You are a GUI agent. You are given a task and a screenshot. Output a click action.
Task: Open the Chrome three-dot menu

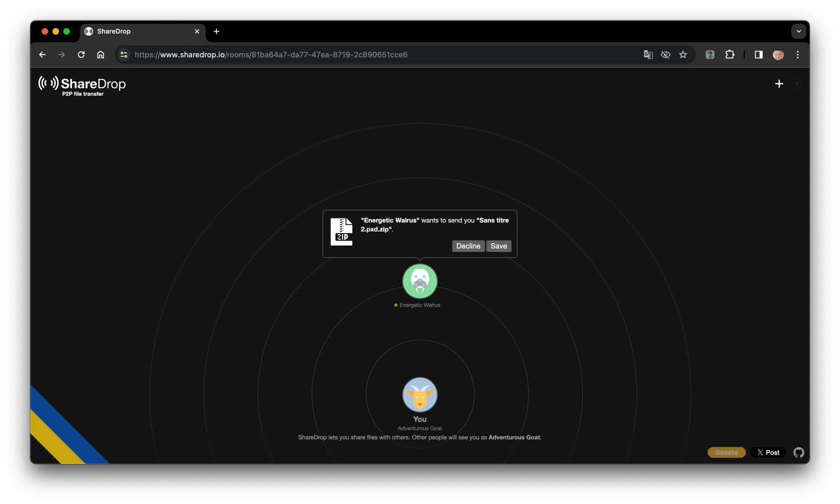(x=797, y=55)
